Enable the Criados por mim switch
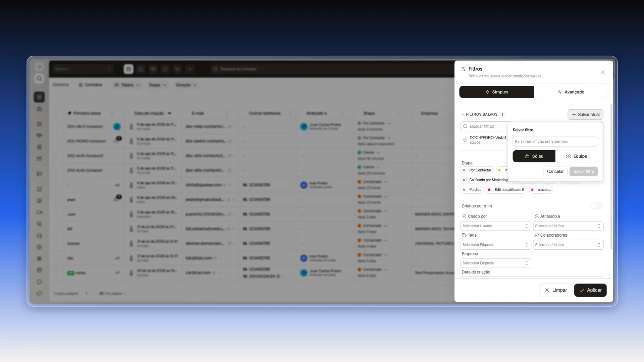644x362 pixels. 597,206
